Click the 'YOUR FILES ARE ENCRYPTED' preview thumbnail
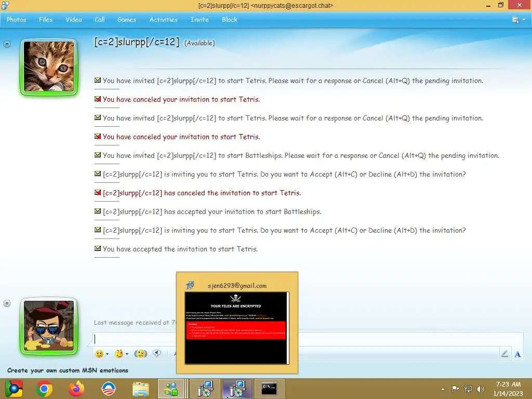532x399 pixels. coord(237,328)
